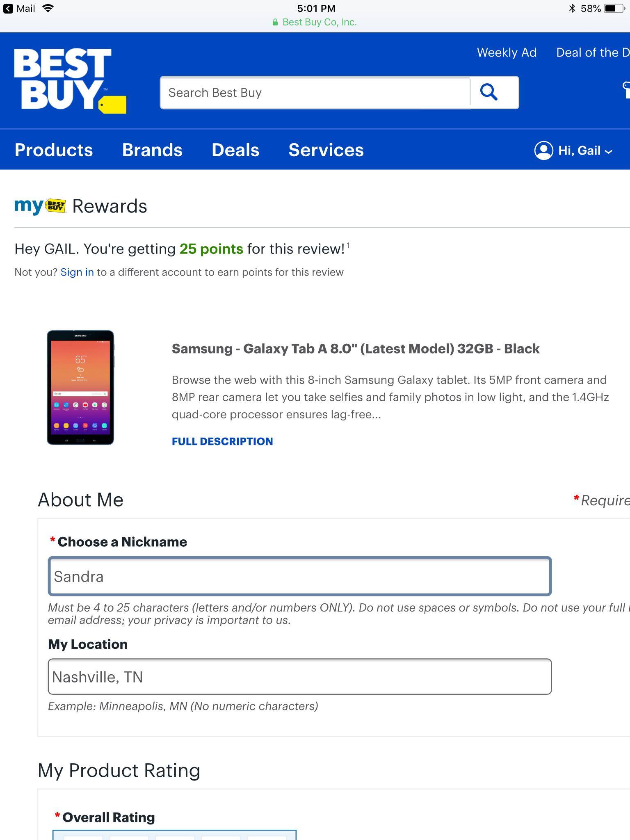
Task: Open the Deal of the Day page
Action: (592, 52)
